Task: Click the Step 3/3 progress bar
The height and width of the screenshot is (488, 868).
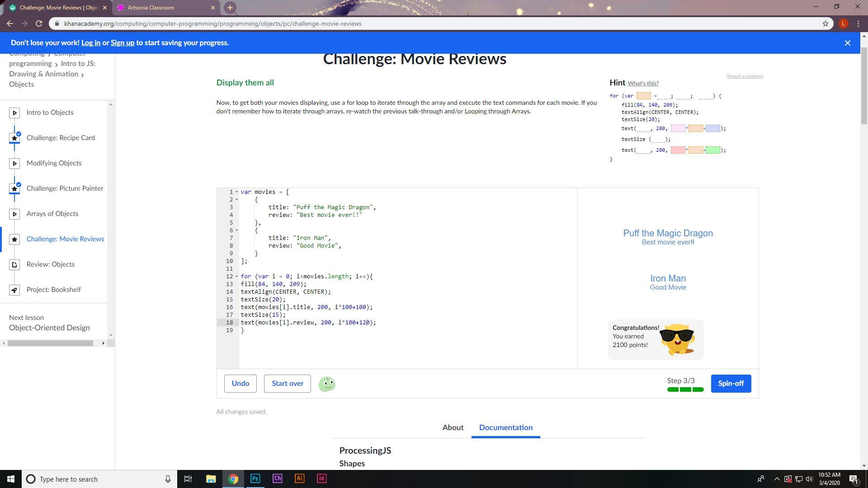Action: [685, 389]
